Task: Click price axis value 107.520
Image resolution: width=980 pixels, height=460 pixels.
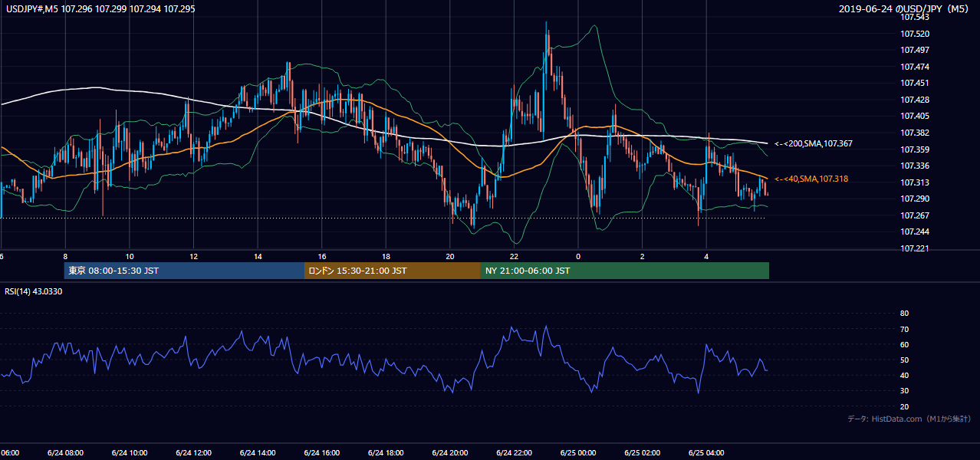Action: point(914,34)
